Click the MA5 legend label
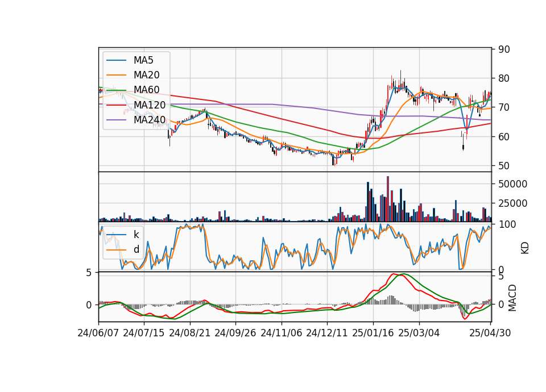Screen dimensions: 546x392 coord(143,60)
